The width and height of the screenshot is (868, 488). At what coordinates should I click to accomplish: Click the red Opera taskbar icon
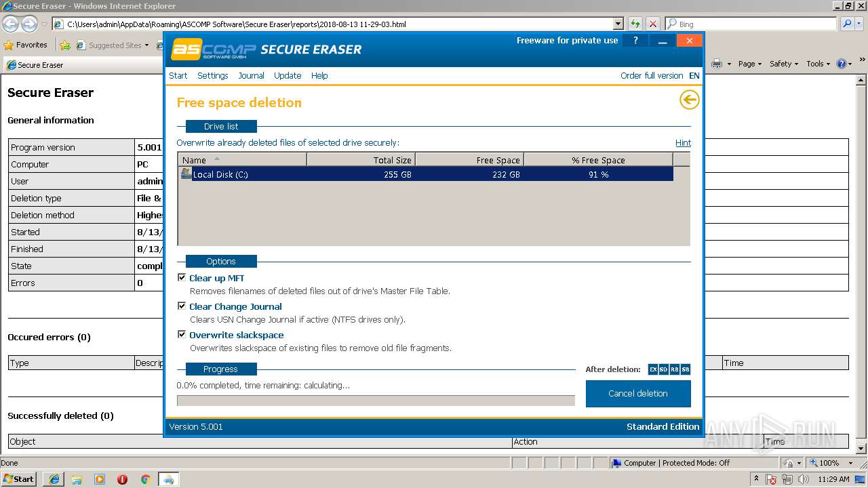[122, 479]
